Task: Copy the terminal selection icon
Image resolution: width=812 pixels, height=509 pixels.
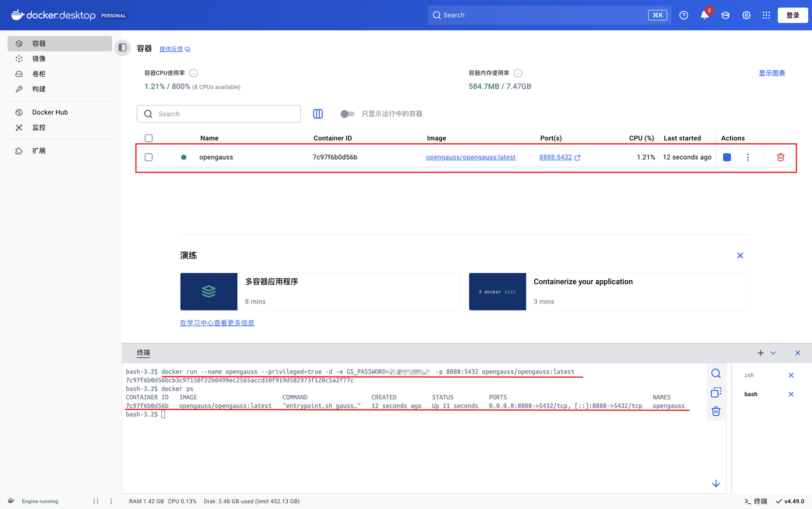Action: 716,392
